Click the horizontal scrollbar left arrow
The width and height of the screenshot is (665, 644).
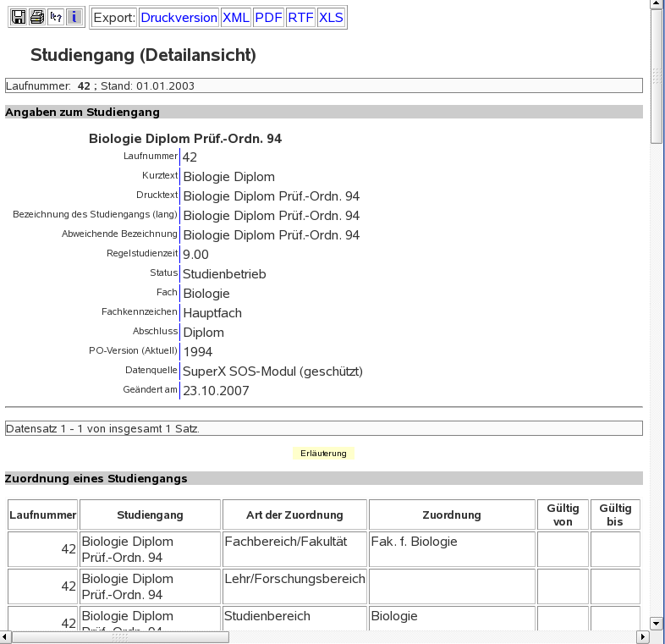(5, 636)
